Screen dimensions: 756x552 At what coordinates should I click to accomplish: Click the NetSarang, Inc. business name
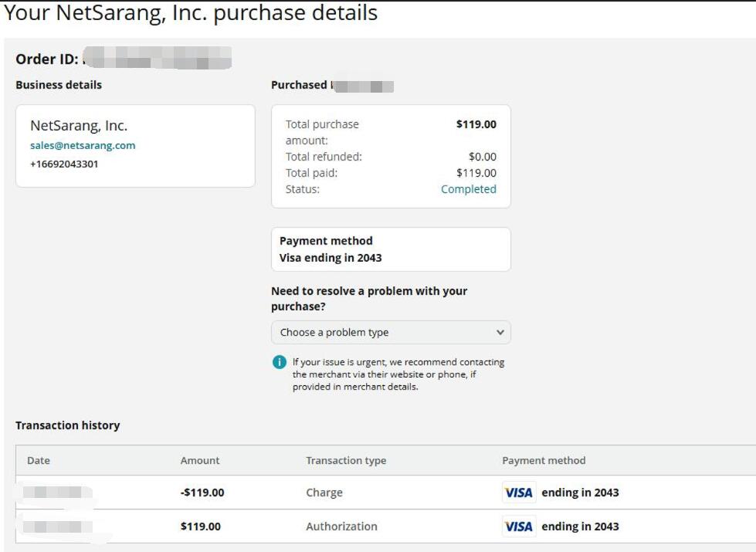(x=79, y=125)
